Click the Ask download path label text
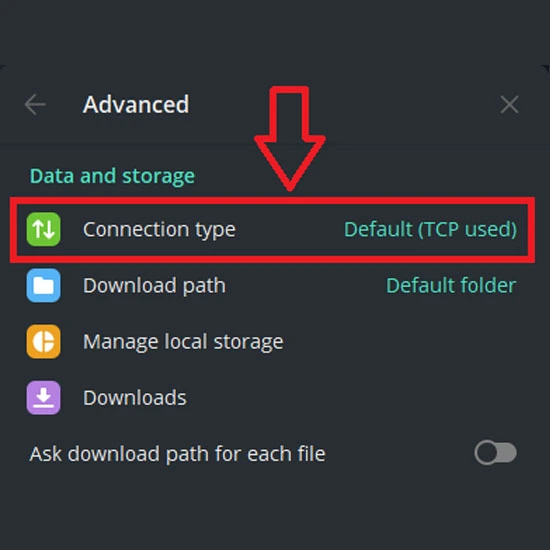550x550 pixels. 177,454
